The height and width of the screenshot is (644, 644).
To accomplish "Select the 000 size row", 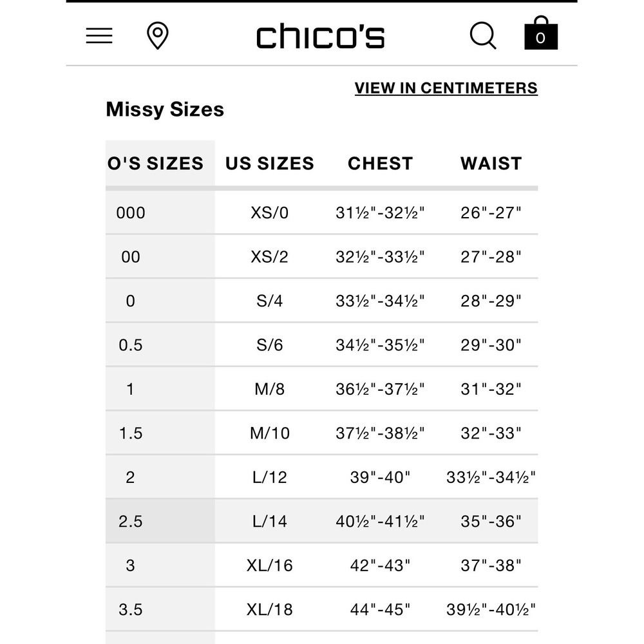I will click(321, 213).
